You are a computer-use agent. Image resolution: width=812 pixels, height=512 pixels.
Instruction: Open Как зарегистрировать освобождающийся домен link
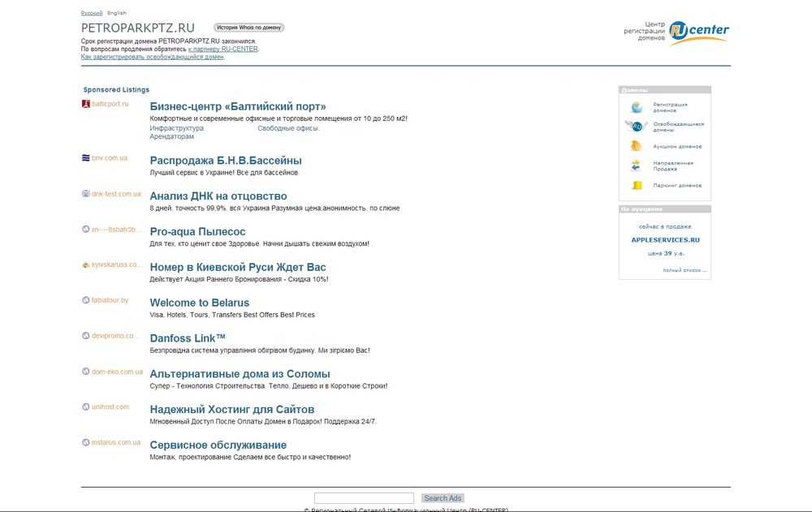(153, 57)
